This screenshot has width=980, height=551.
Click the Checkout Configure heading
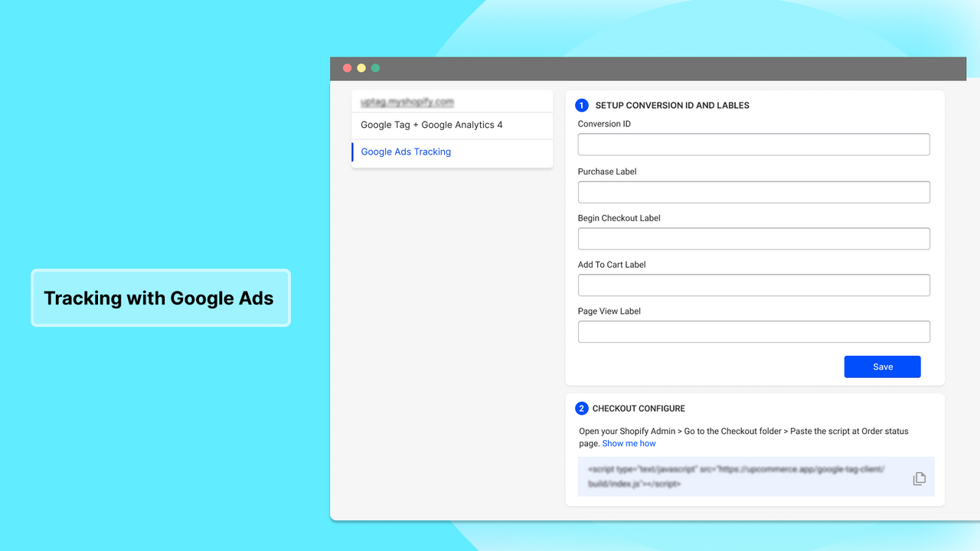(x=639, y=409)
